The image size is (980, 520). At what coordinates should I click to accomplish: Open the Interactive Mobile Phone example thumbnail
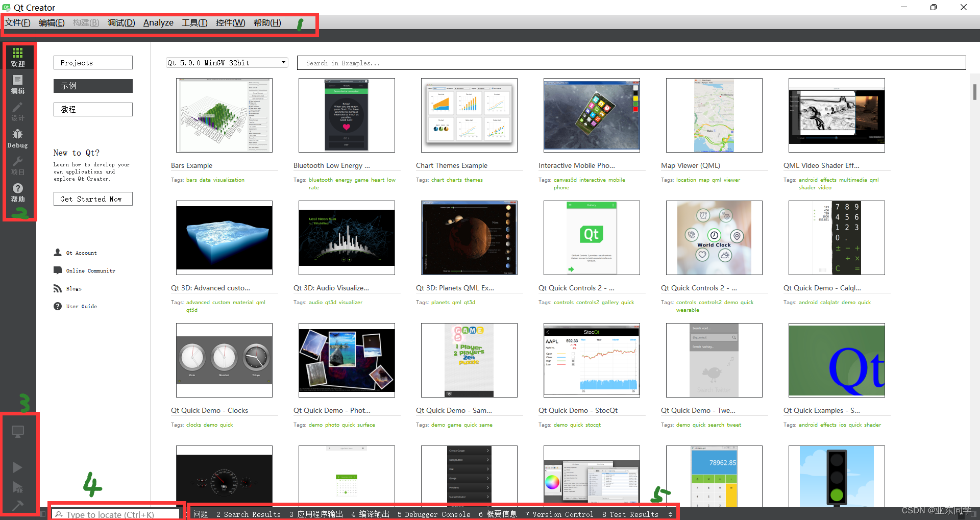(x=592, y=115)
